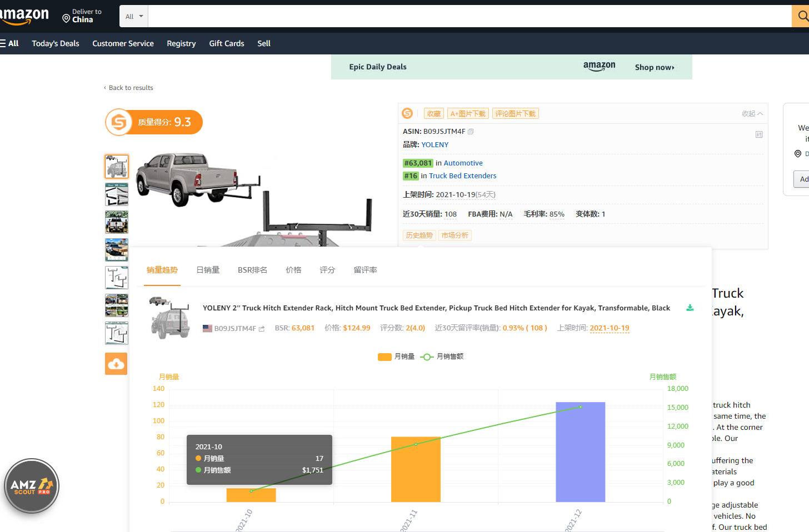Select the third product thumbnail

[x=117, y=222]
